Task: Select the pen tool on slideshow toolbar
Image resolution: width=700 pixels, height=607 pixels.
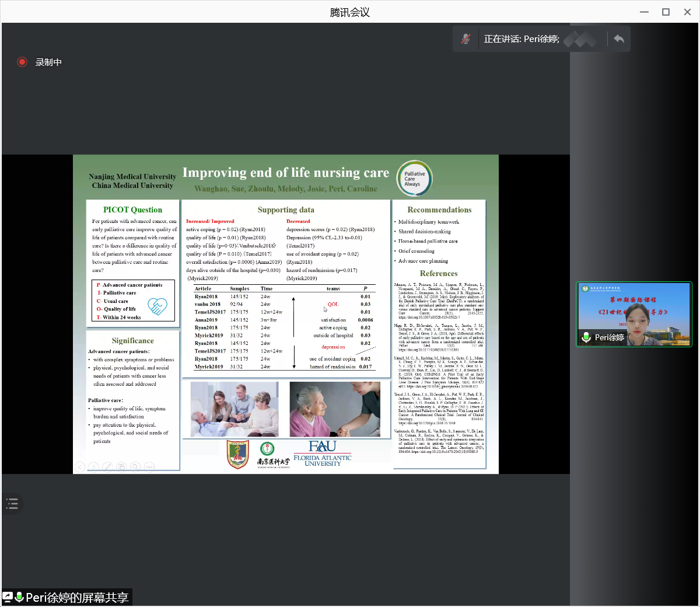Action: tap(107, 466)
